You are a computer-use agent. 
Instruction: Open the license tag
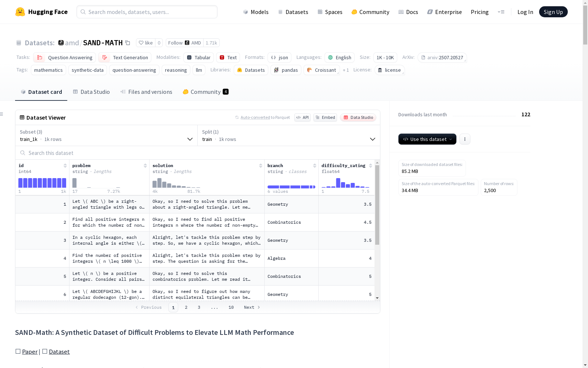coord(390,70)
